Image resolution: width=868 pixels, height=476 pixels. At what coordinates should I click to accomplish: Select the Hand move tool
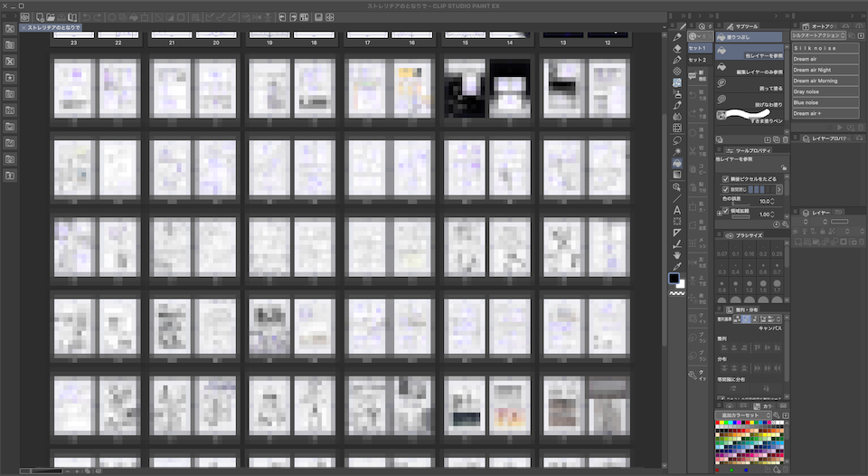677,255
